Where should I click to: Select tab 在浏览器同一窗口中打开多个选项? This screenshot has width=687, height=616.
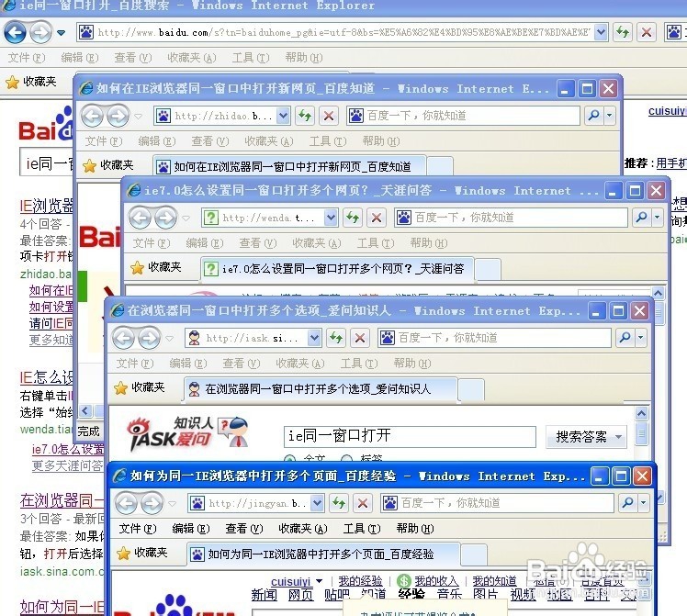pyautogui.click(x=321, y=388)
